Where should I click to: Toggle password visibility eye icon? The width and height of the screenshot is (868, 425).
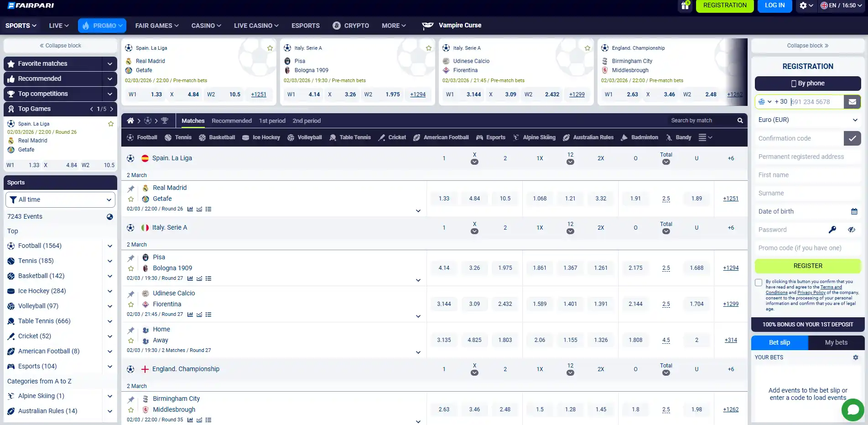click(852, 230)
